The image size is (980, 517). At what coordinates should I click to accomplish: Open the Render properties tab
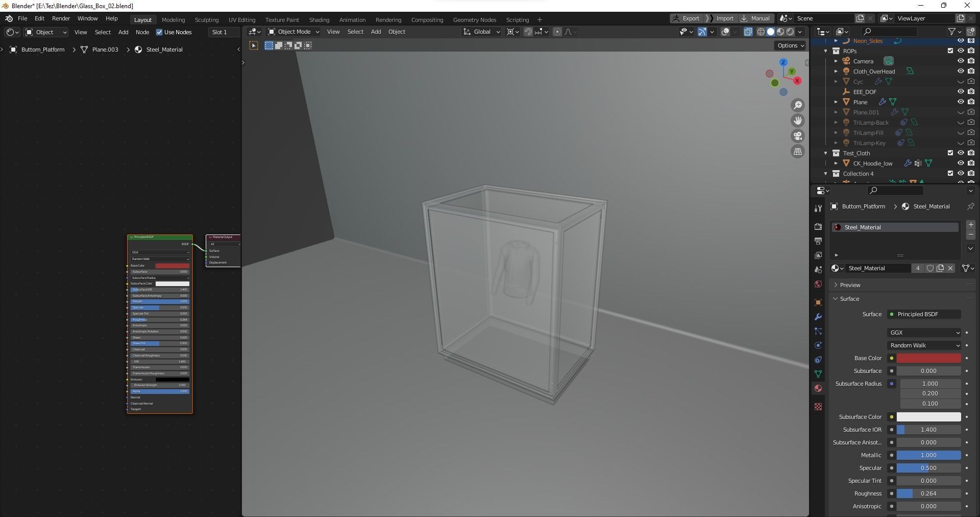point(818,226)
